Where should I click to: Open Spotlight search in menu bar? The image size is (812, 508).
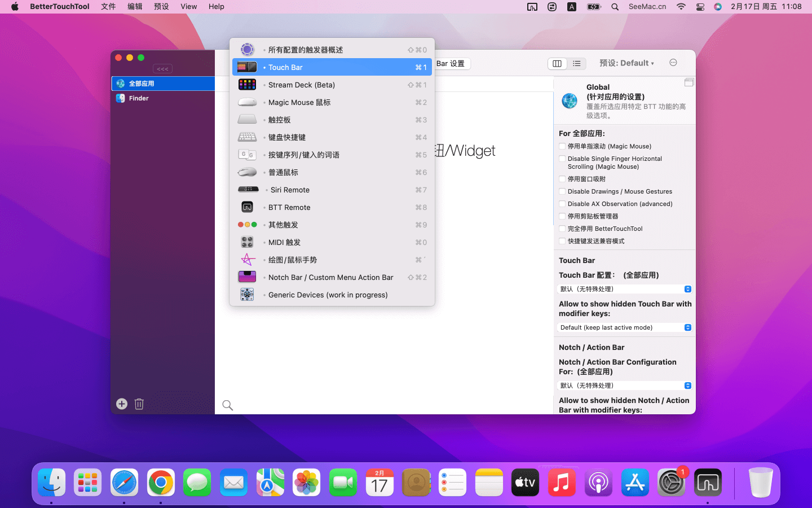[x=615, y=7]
